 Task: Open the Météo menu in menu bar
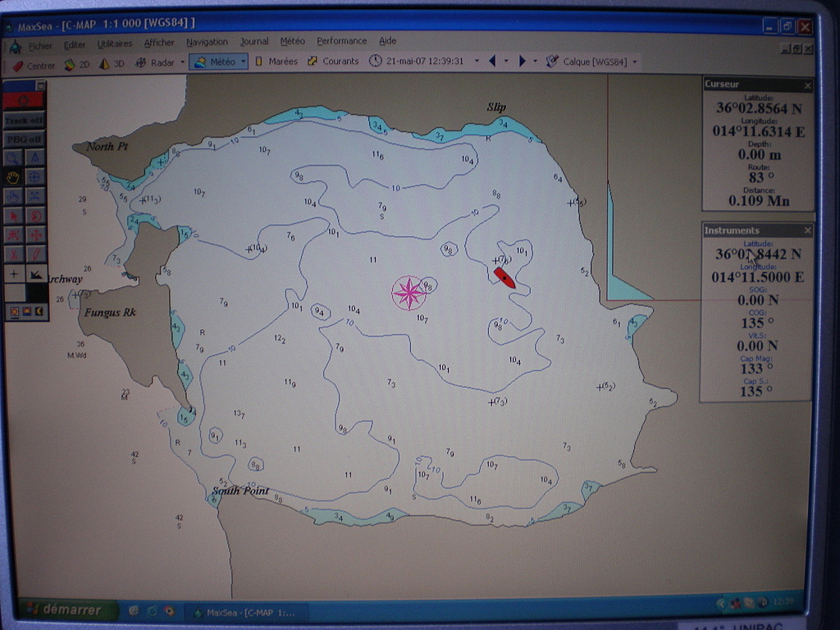(292, 41)
